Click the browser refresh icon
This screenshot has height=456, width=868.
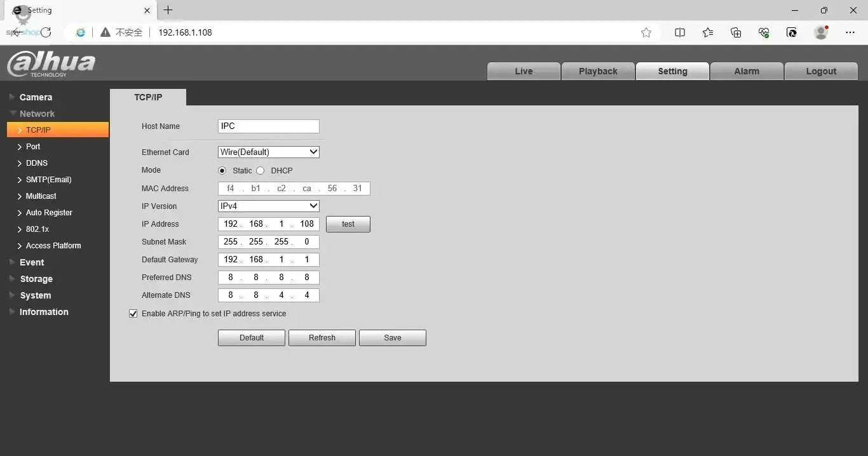[46, 32]
